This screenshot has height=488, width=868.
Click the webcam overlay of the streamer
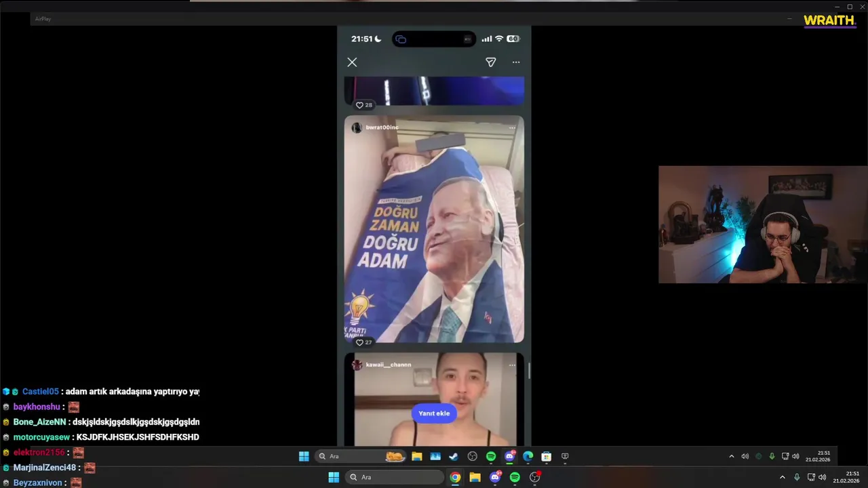763,224
